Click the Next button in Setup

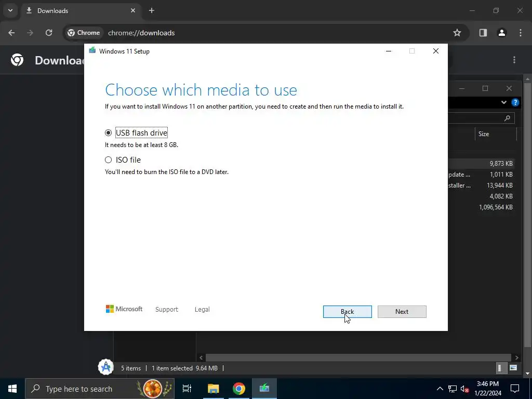coord(402,312)
